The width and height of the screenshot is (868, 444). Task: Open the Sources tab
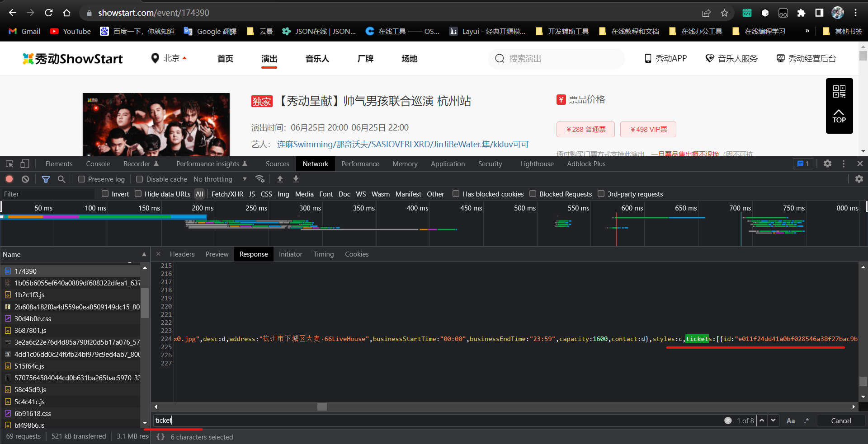click(x=277, y=164)
